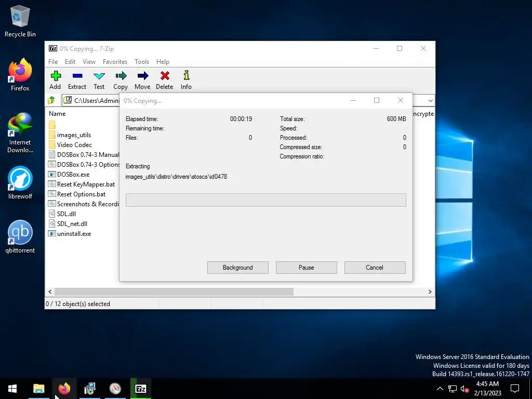
Task: Select Internet Download Manager desktop shortcut
Action: (20, 132)
